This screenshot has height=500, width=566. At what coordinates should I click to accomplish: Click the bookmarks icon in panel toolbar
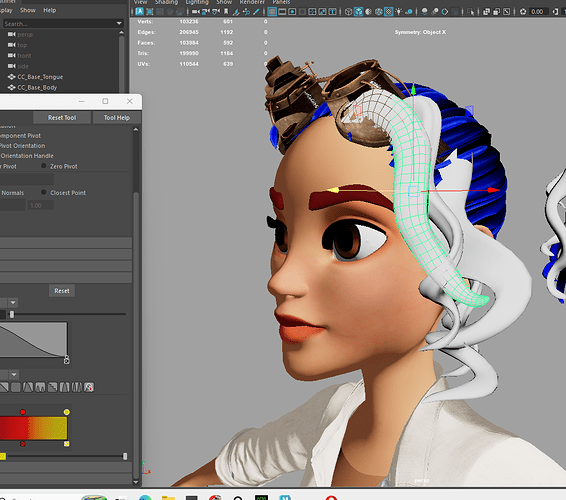[226, 12]
